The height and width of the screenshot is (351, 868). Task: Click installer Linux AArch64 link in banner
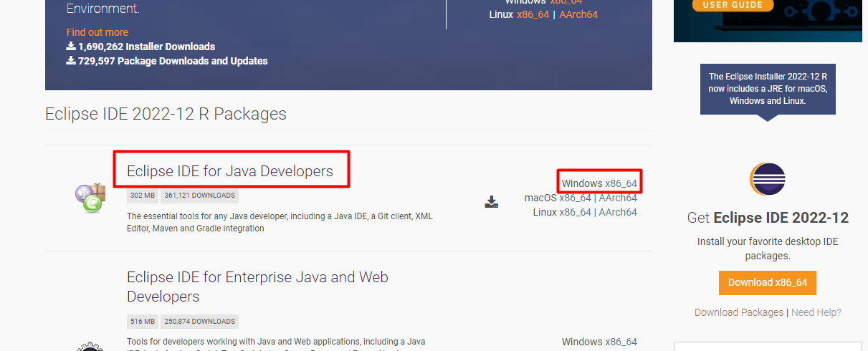coord(578,14)
